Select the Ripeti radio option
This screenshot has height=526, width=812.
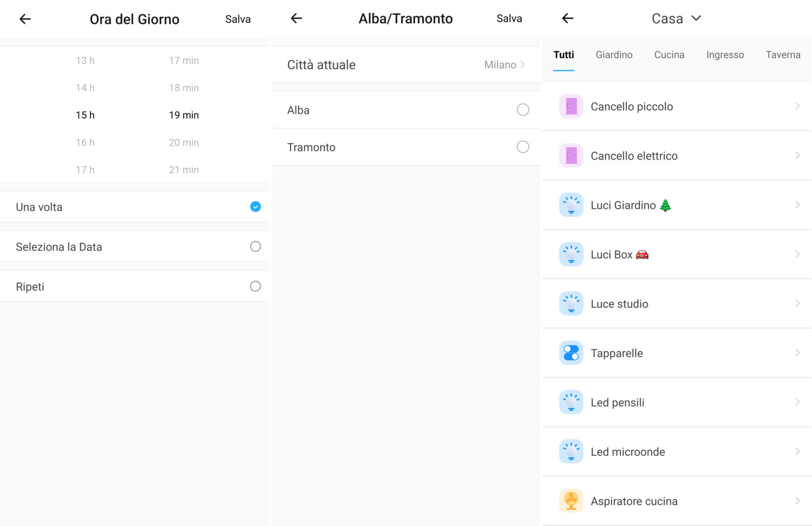255,286
